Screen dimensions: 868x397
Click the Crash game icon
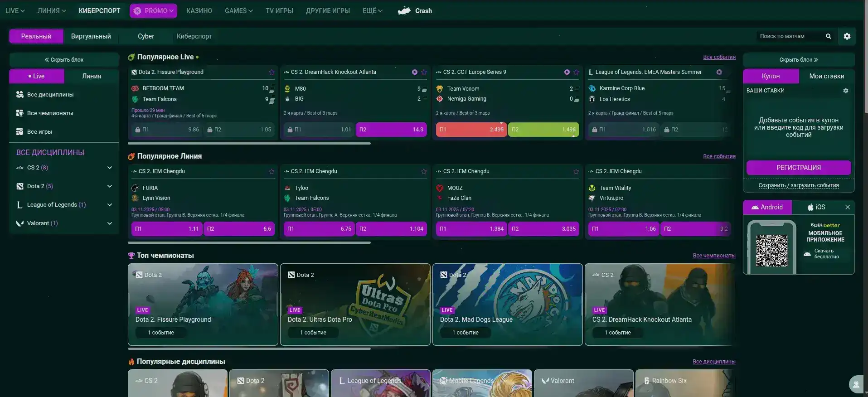click(404, 11)
